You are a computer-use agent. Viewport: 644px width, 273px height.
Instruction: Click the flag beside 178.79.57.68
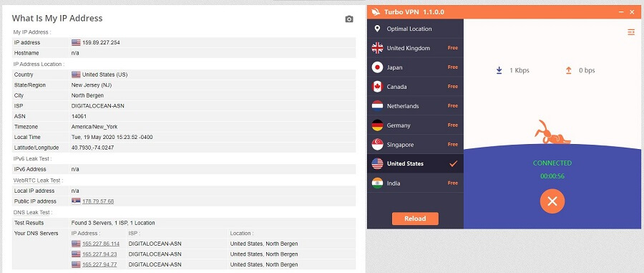click(76, 201)
